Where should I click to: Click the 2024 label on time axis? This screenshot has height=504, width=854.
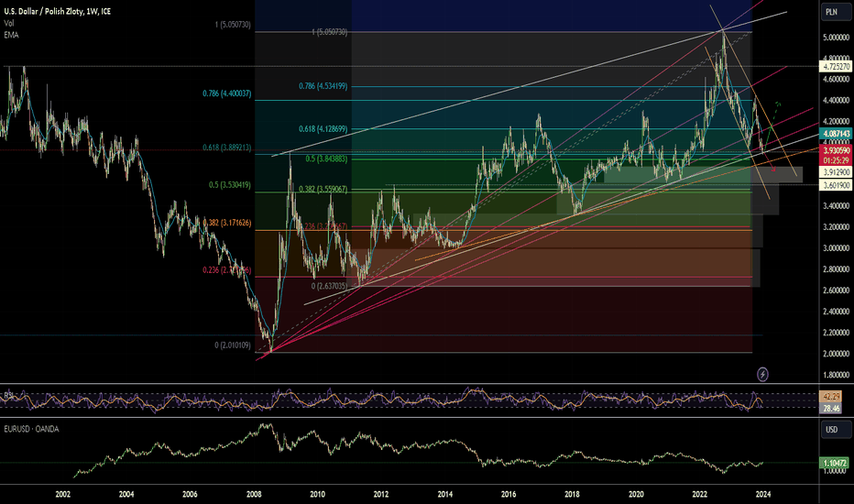tap(763, 495)
